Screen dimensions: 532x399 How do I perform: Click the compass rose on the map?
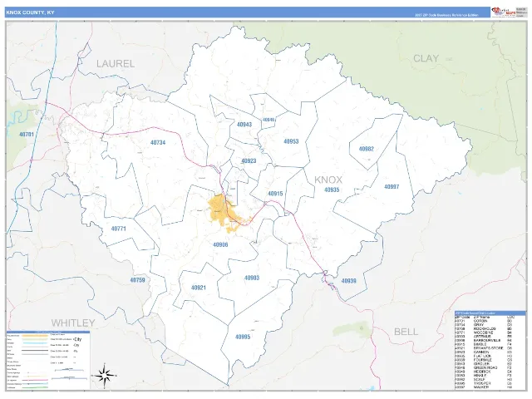[105, 374]
